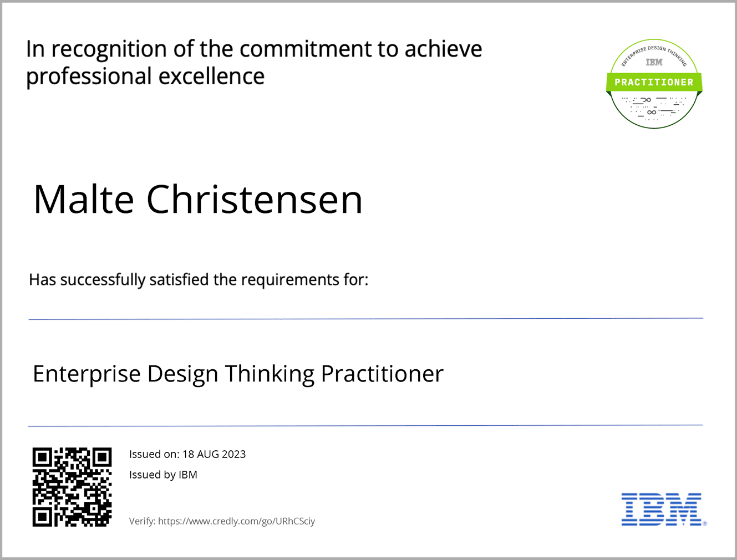Click 'Has successfully satisfied the requirements for:'
This screenshot has height=560, width=737.
(x=199, y=279)
